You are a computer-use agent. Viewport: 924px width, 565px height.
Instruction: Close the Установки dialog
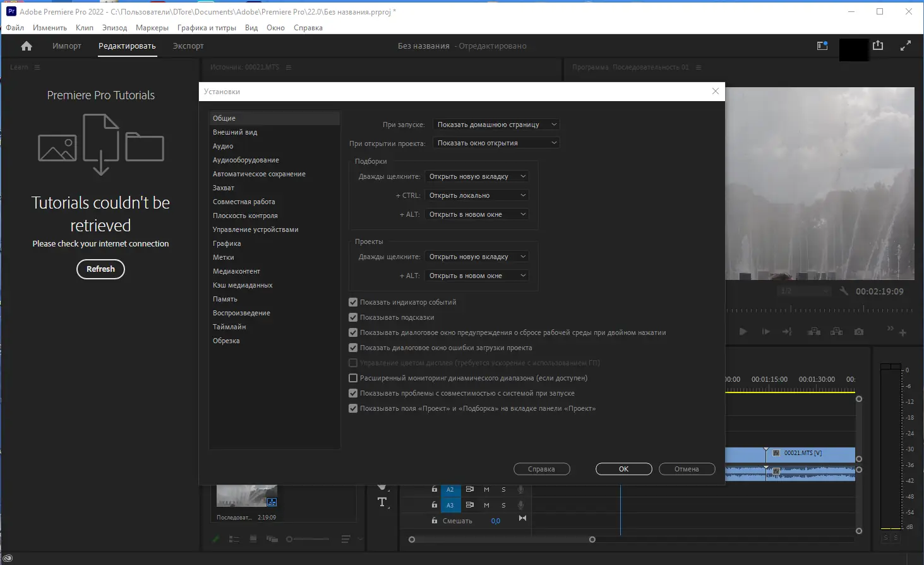pos(716,91)
